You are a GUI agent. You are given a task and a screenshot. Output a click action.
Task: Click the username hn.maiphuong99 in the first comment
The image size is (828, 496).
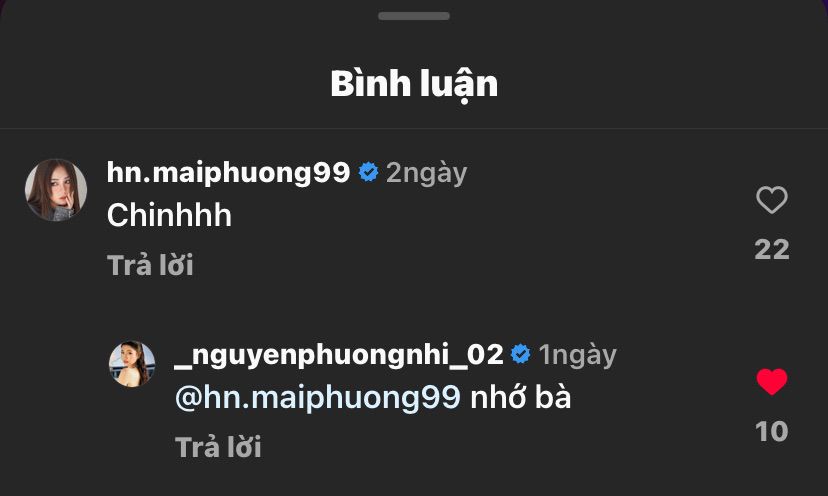point(228,173)
